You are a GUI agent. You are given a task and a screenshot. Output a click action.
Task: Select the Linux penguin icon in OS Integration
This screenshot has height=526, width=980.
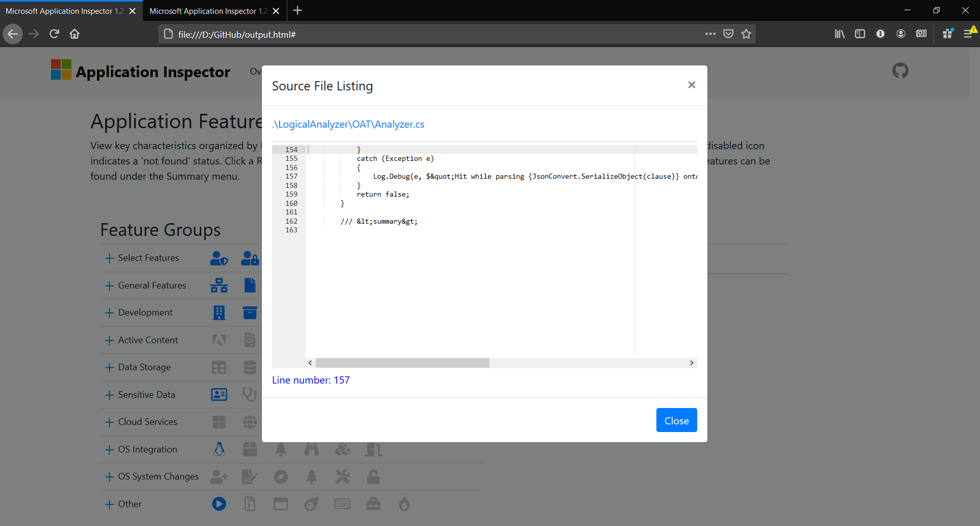(219, 449)
